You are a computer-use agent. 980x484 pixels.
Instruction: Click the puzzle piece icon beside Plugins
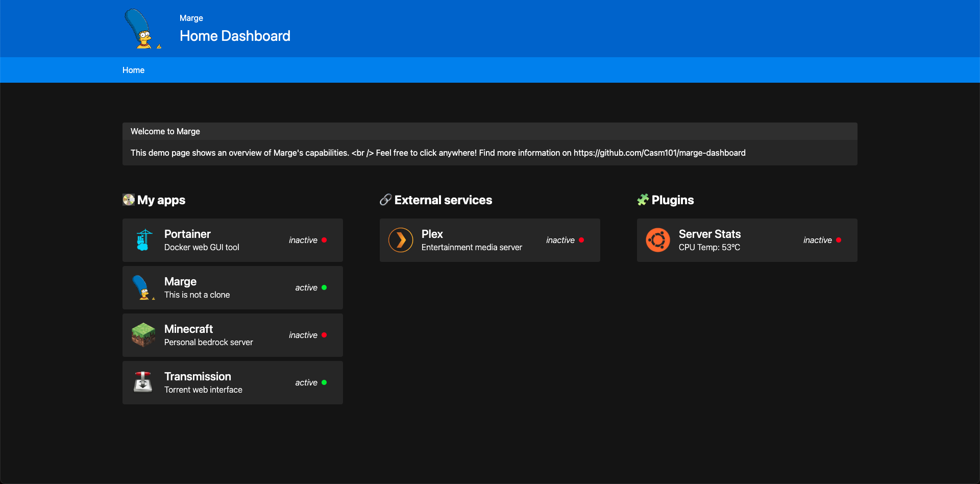(x=643, y=200)
